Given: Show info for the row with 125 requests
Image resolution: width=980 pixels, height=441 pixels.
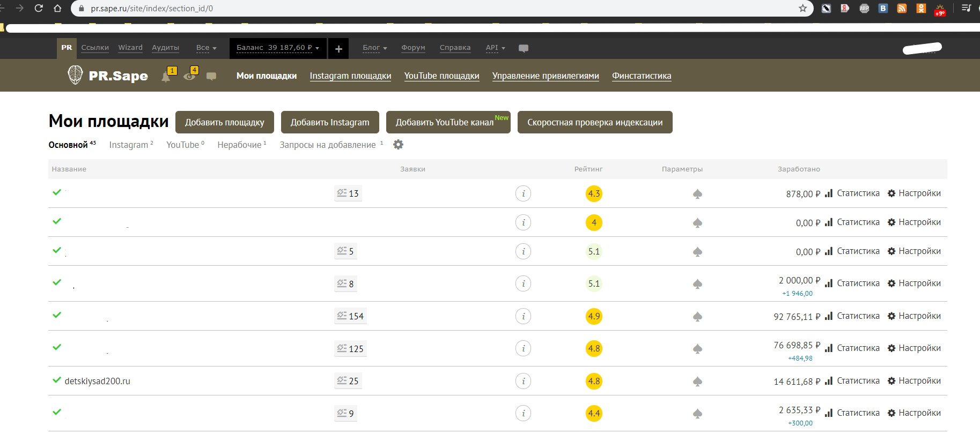Looking at the screenshot, I should coord(523,348).
